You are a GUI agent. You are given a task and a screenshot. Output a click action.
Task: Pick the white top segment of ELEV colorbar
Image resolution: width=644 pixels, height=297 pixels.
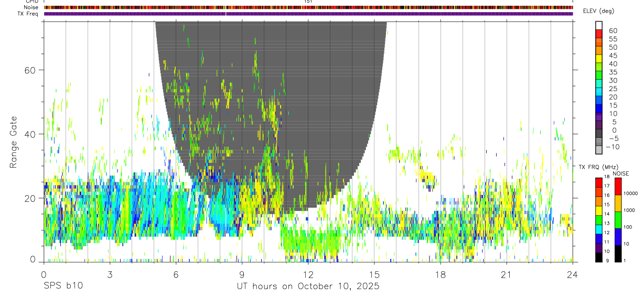point(599,25)
